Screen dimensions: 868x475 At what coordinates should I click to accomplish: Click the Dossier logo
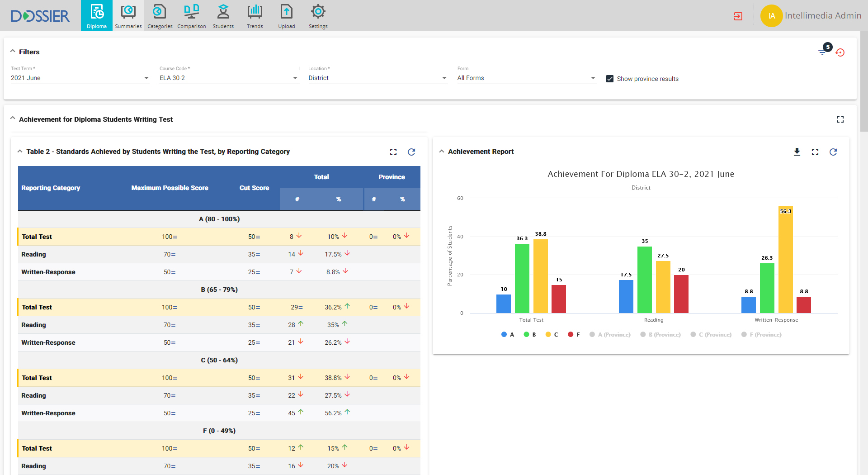tap(40, 16)
